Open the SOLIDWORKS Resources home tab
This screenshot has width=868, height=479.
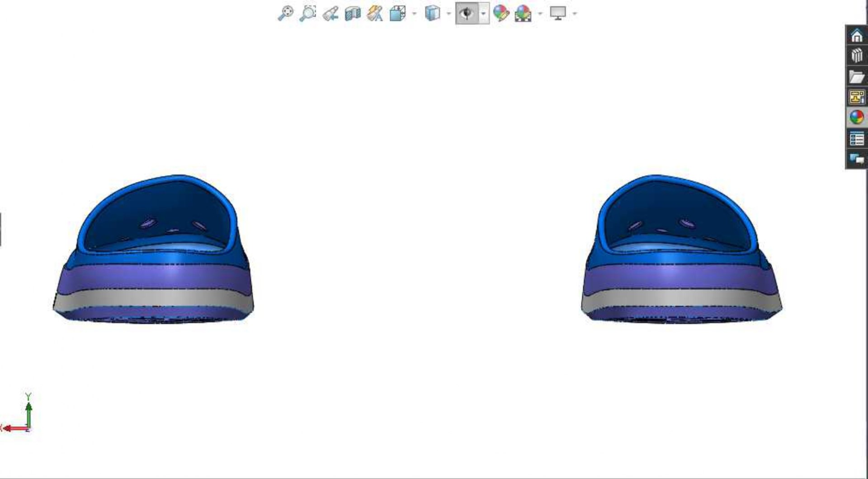tap(857, 35)
